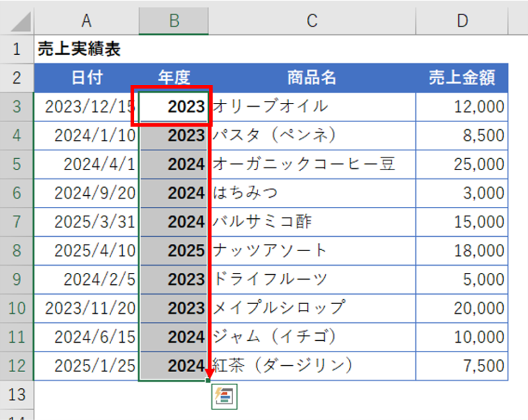Click the year cell 2025 in row 8
The height and width of the screenshot is (420, 528).
(174, 251)
